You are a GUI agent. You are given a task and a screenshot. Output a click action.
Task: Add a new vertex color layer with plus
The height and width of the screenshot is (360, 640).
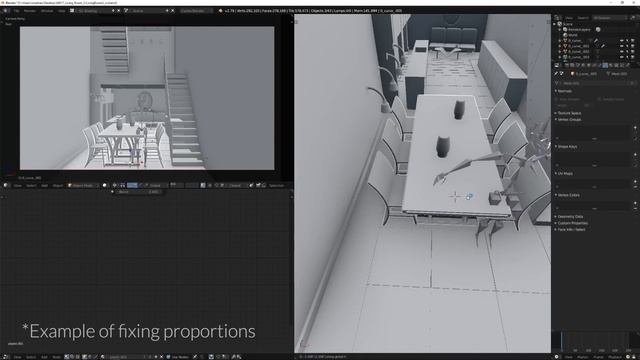coord(635,203)
